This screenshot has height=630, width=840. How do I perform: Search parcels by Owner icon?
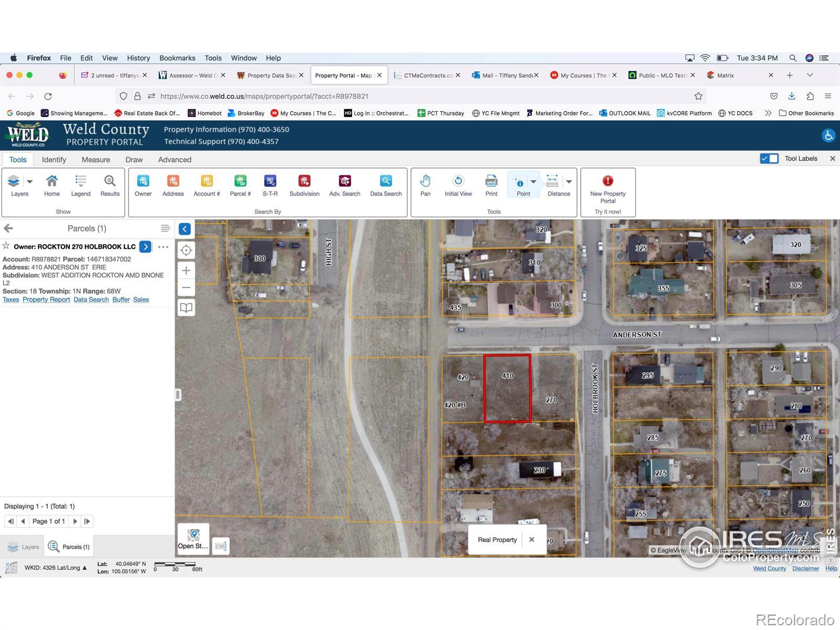[x=143, y=182]
